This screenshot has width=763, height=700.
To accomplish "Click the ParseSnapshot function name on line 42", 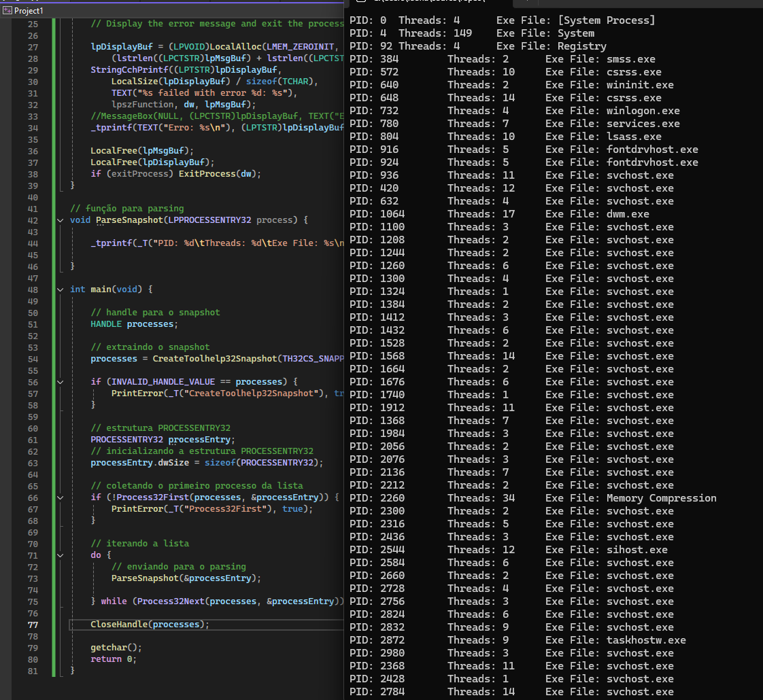I will (128, 220).
